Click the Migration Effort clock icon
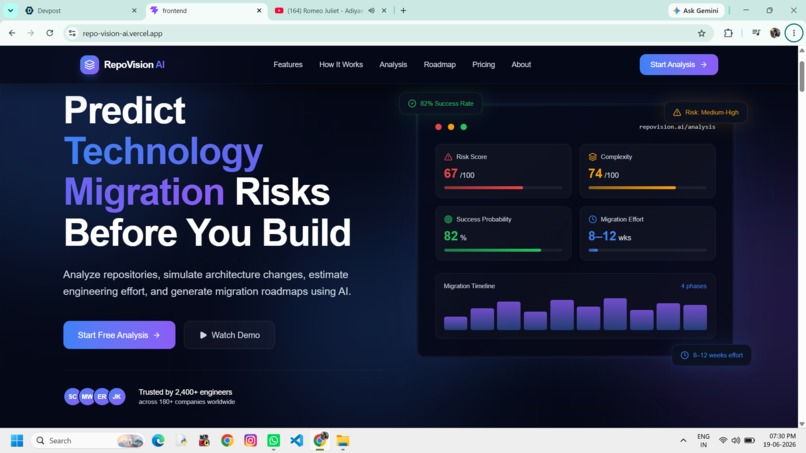 tap(593, 220)
